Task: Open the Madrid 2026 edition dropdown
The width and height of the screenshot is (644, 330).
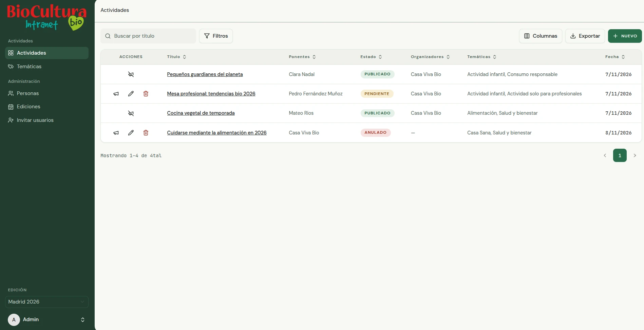Action: click(47, 302)
